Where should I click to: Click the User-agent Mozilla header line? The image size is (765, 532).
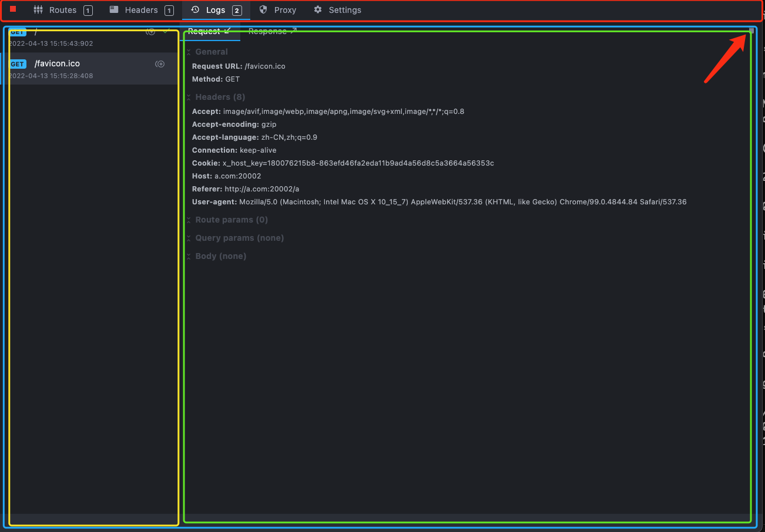pos(439,202)
